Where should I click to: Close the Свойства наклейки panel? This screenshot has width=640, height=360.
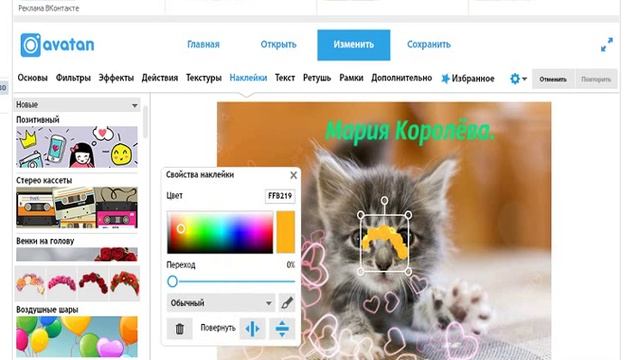[293, 175]
